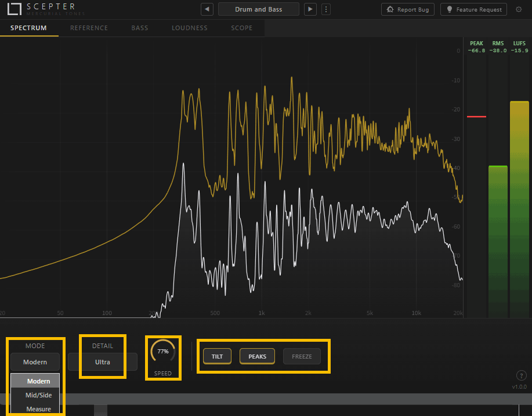The image size is (532, 416).
Task: Click the Scepter logo icon
Action: click(10, 10)
